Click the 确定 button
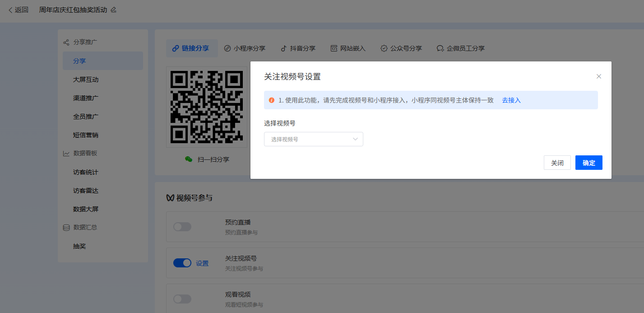Viewport: 644px width, 313px height. (x=588, y=163)
